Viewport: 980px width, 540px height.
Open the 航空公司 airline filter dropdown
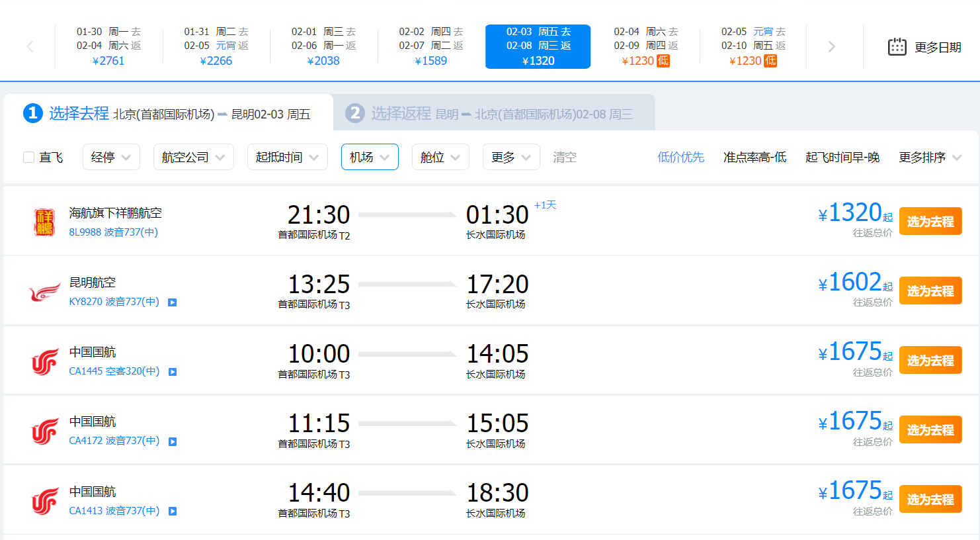[193, 157]
